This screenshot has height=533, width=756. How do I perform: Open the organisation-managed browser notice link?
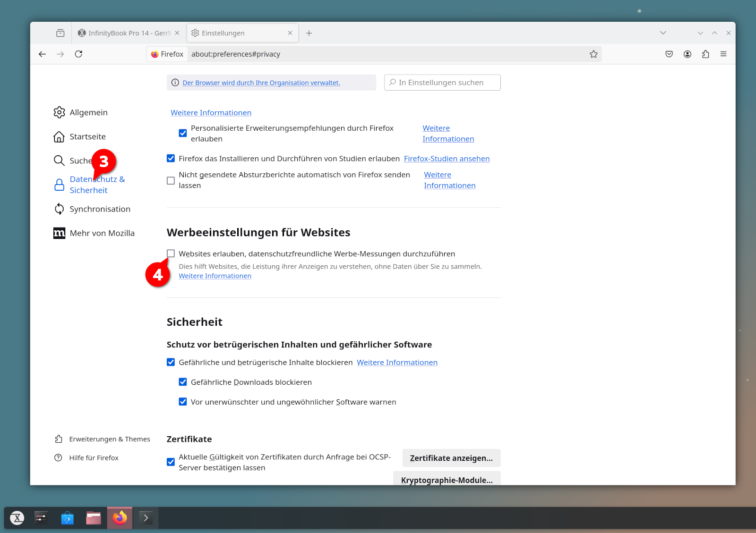click(261, 83)
